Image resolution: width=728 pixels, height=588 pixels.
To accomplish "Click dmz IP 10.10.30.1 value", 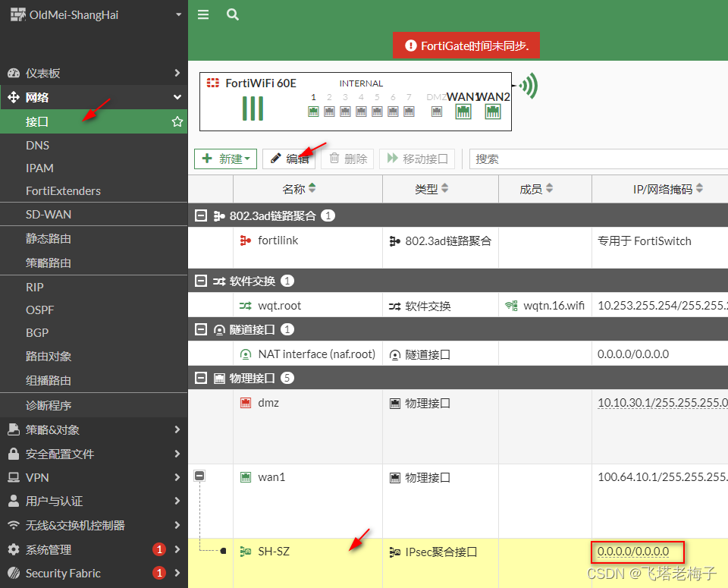I will click(663, 403).
